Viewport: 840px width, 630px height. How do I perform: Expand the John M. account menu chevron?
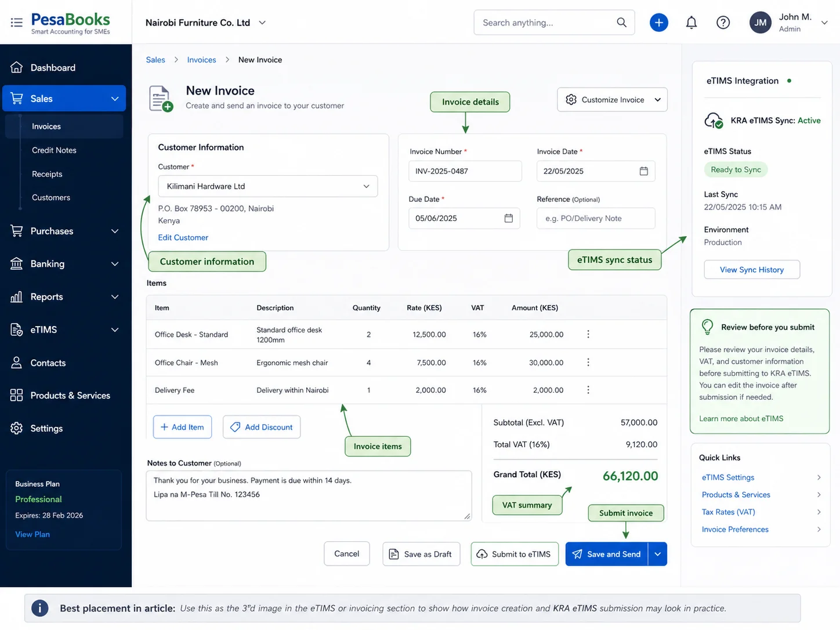[824, 23]
